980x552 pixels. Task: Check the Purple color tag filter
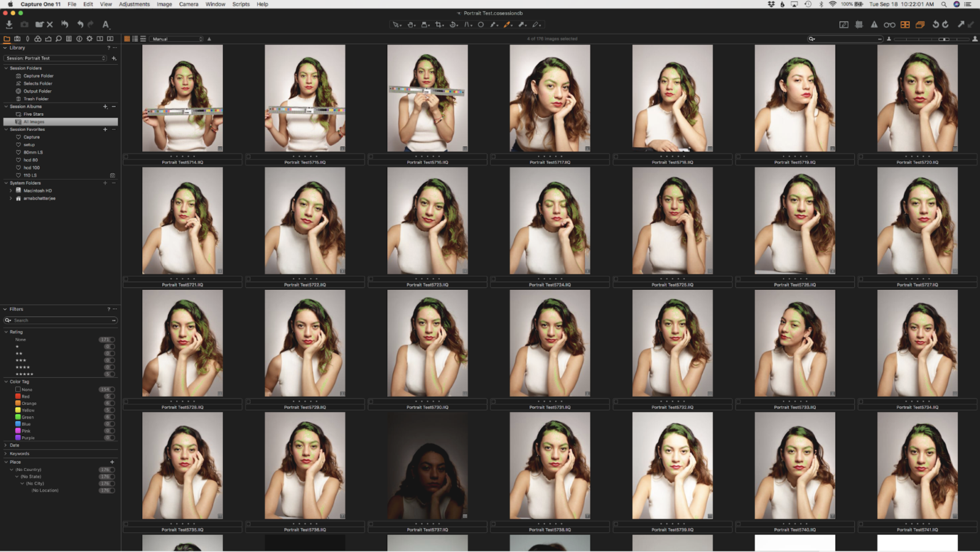(18, 437)
